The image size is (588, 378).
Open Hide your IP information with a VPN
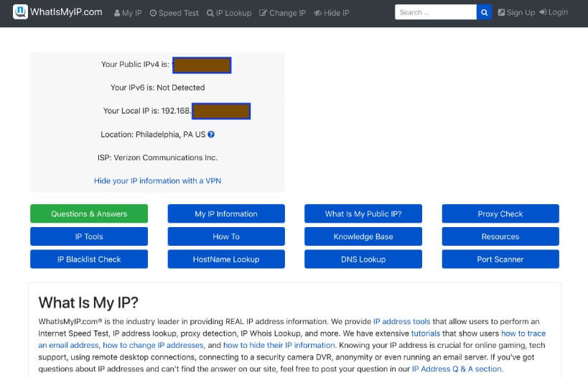pyautogui.click(x=157, y=181)
